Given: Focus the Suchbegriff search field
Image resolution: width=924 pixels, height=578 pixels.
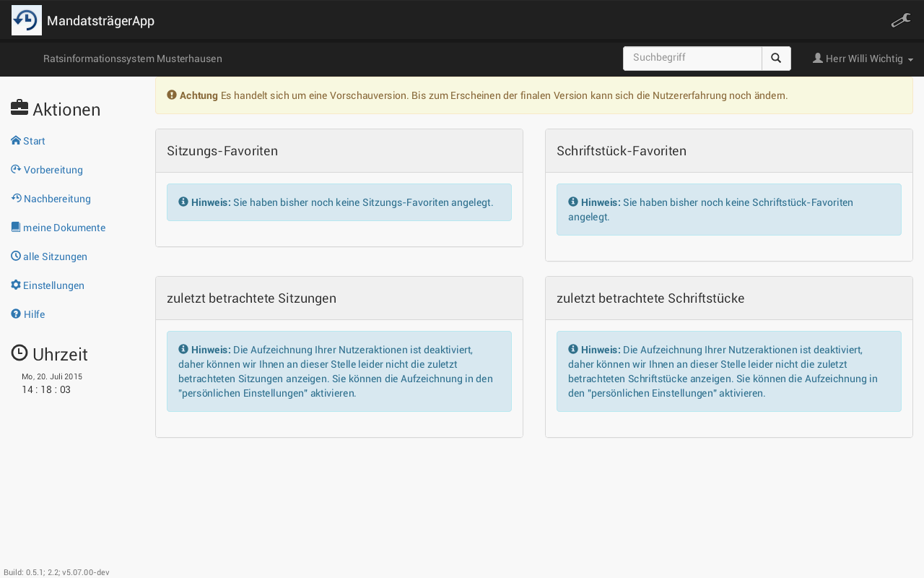Looking at the screenshot, I should pyautogui.click(x=692, y=59).
